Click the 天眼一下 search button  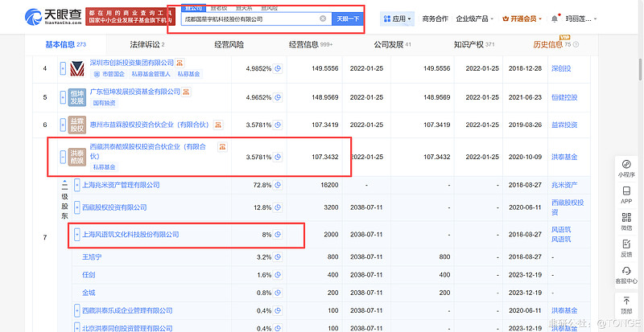[x=348, y=18]
